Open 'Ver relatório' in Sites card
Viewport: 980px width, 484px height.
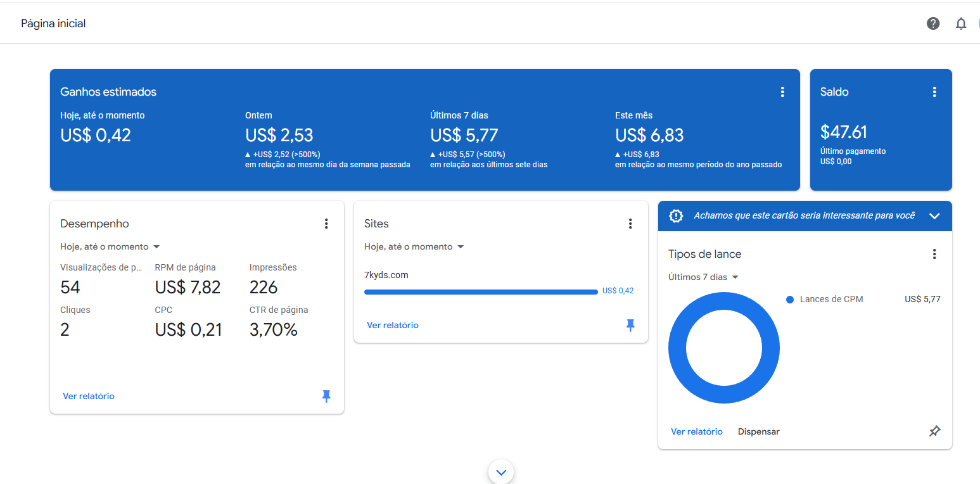pos(393,325)
